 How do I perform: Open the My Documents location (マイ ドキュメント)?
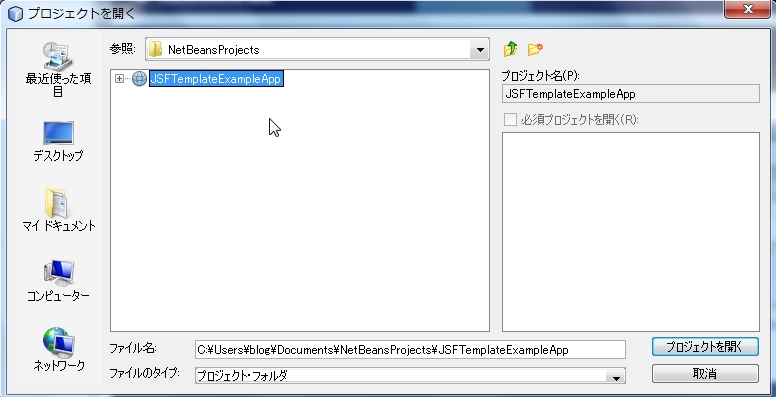58,210
